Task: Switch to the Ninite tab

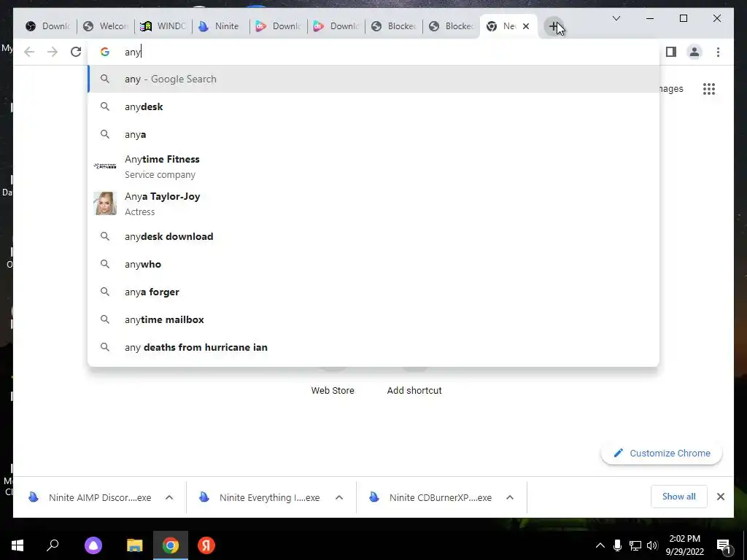Action: point(220,26)
